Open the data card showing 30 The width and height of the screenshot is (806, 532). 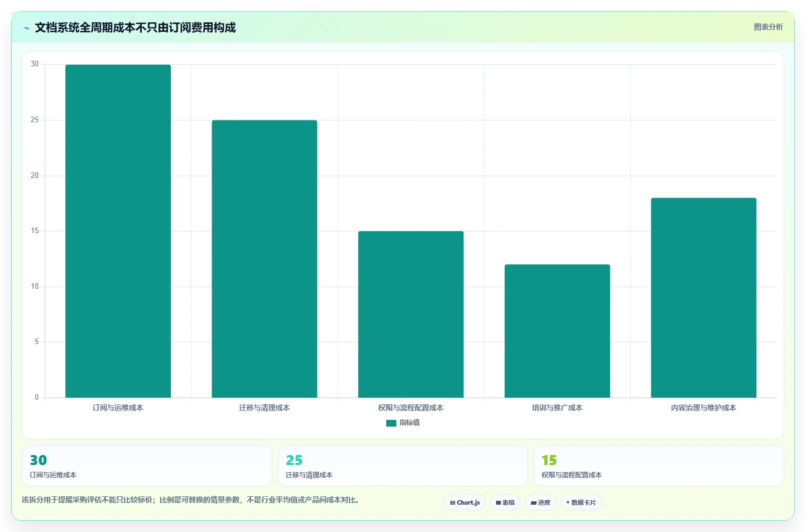point(147,466)
